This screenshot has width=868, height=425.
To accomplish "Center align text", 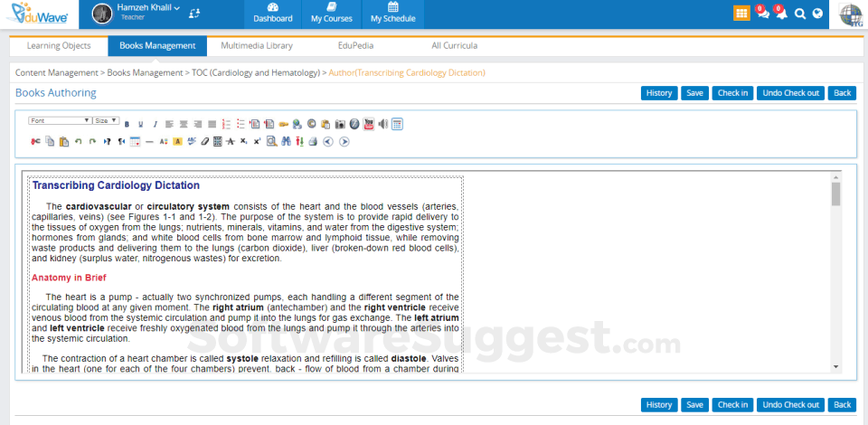I will (x=184, y=124).
